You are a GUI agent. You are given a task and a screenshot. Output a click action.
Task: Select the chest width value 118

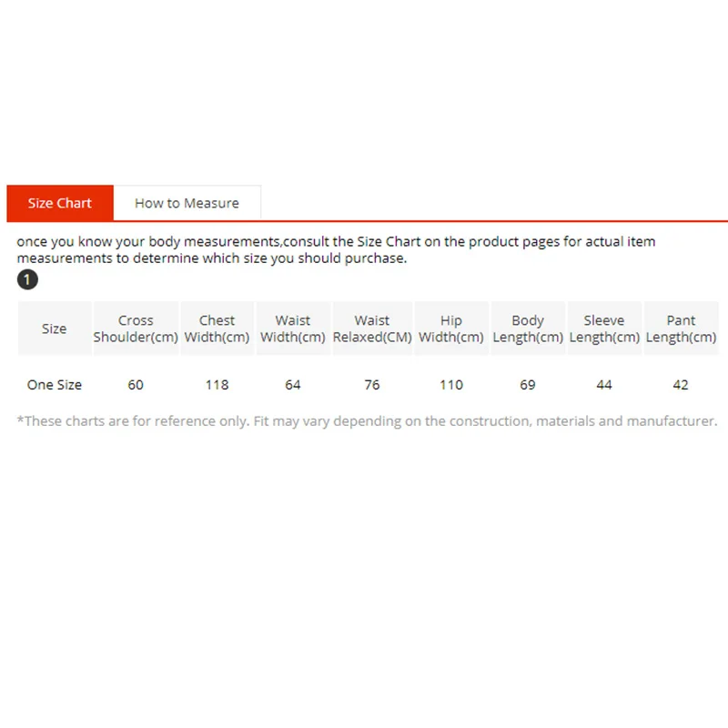(x=217, y=384)
